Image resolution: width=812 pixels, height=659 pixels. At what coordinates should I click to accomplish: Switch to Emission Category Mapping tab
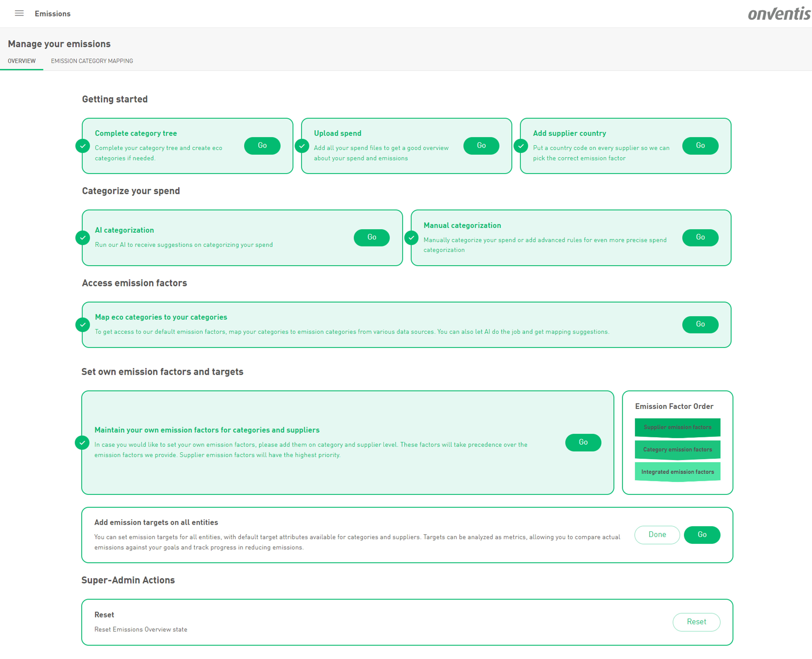point(92,61)
